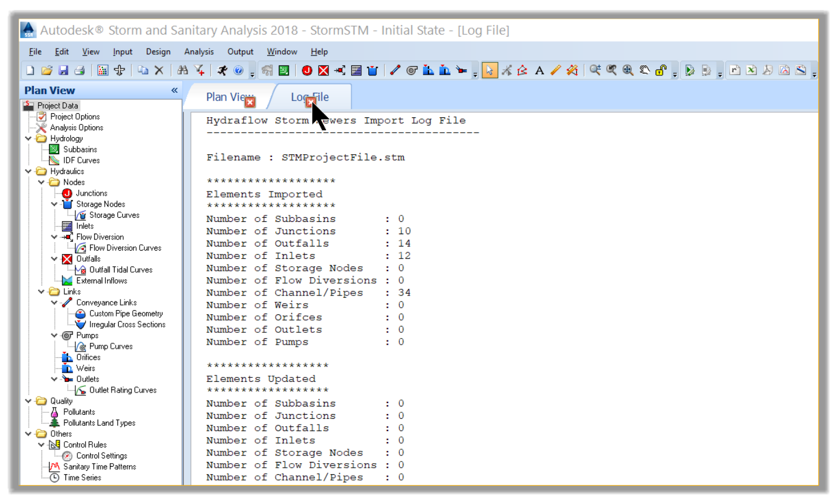Select the Add Pump toolbar icon
This screenshot has height=504, width=837.
pyautogui.click(x=411, y=71)
